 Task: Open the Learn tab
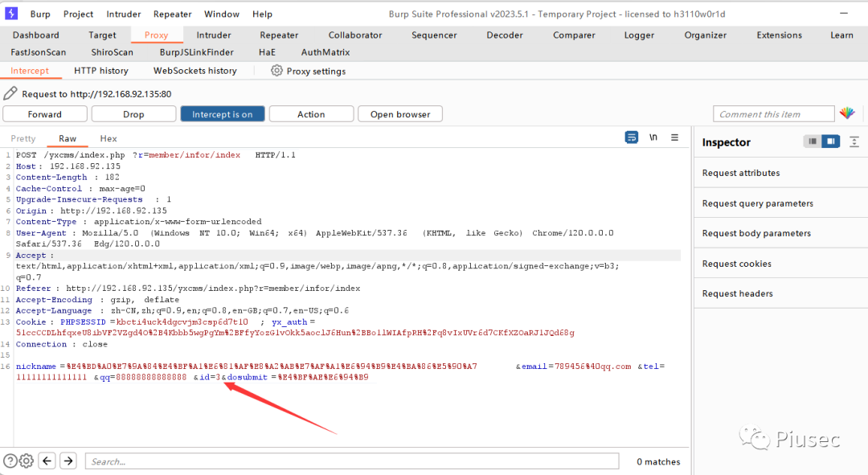point(841,35)
